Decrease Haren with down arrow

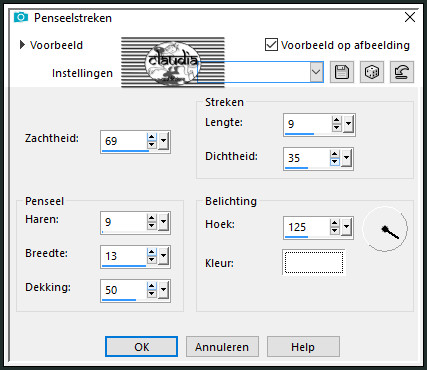click(152, 226)
